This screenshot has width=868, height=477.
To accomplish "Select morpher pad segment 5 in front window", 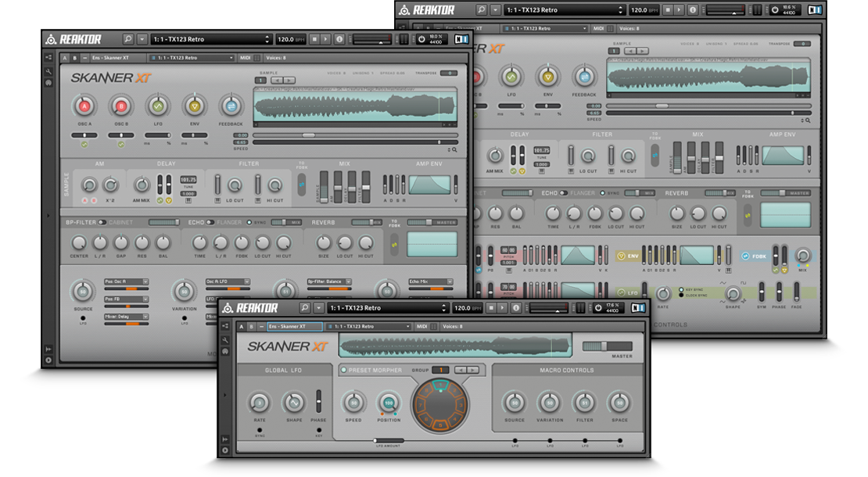I will coord(440,425).
